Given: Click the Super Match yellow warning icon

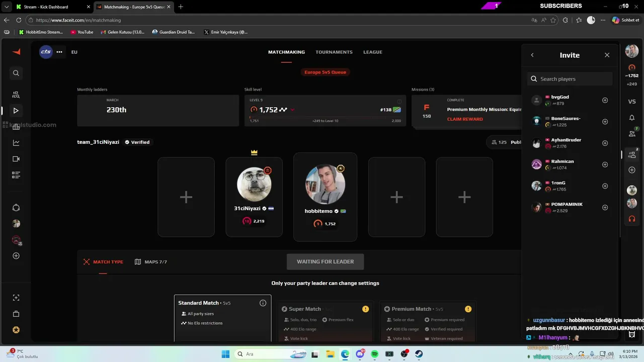Looking at the screenshot, I should (x=365, y=309).
